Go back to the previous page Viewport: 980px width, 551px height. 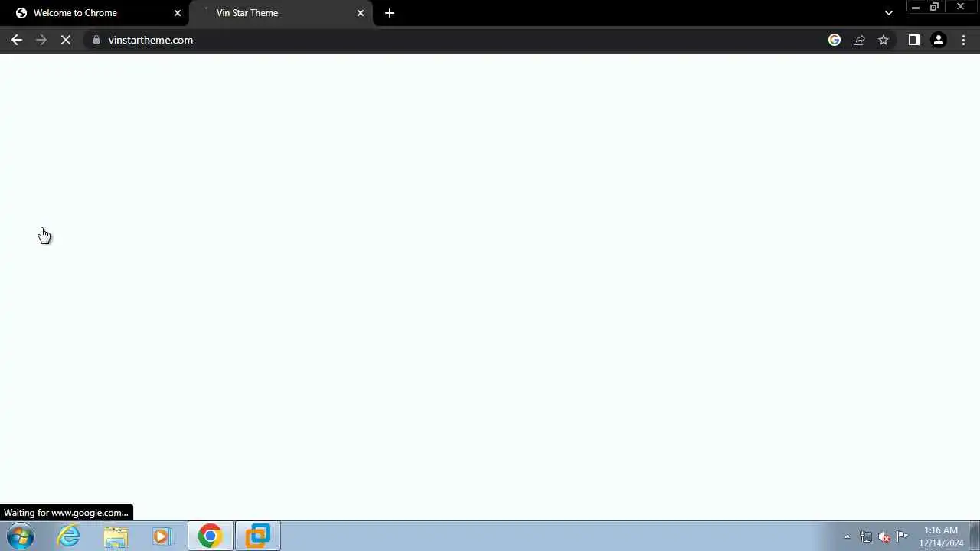pyautogui.click(x=17, y=40)
